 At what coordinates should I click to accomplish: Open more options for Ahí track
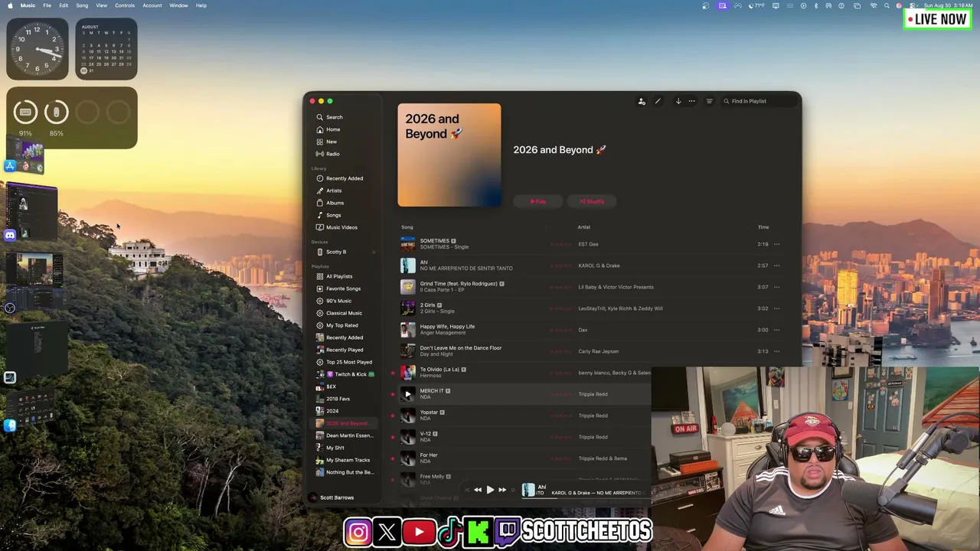point(776,266)
